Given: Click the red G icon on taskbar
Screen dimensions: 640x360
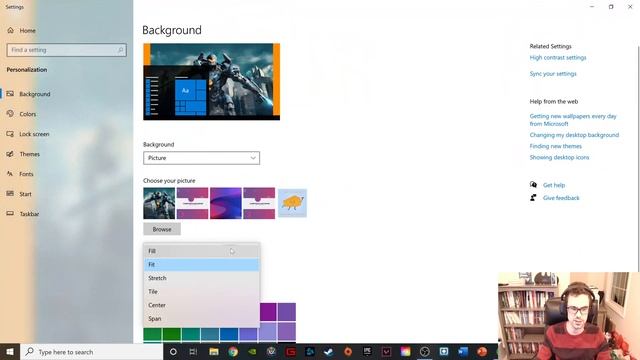Looking at the screenshot, I should 291,351.
